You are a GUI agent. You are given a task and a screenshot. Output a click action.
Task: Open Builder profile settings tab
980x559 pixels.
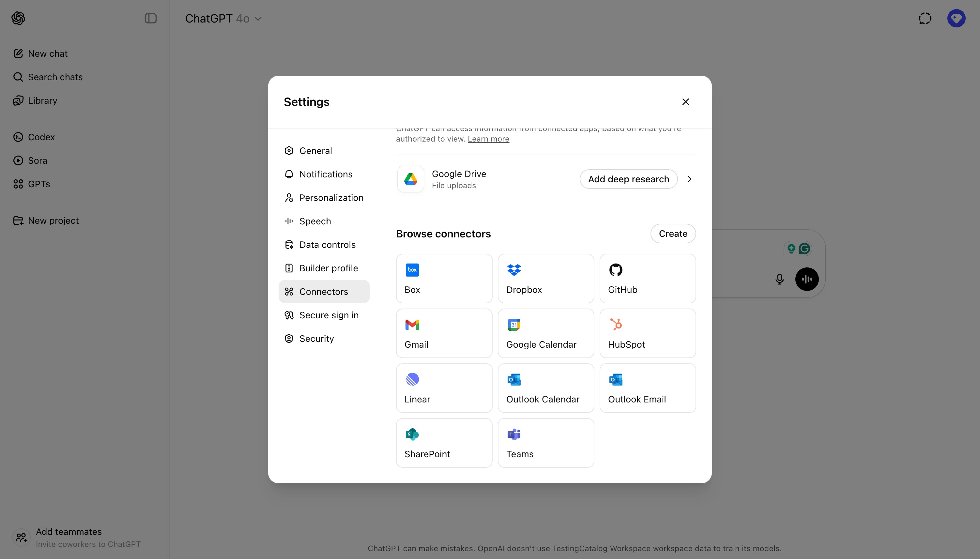[324, 268]
